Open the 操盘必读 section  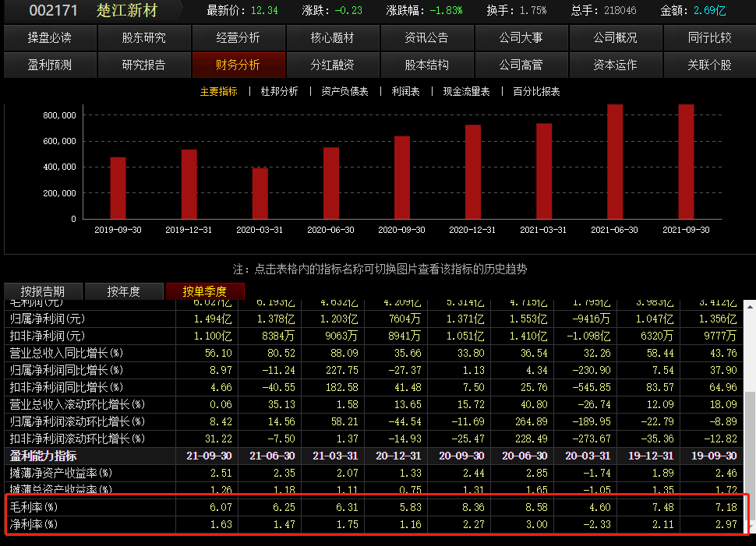point(48,37)
